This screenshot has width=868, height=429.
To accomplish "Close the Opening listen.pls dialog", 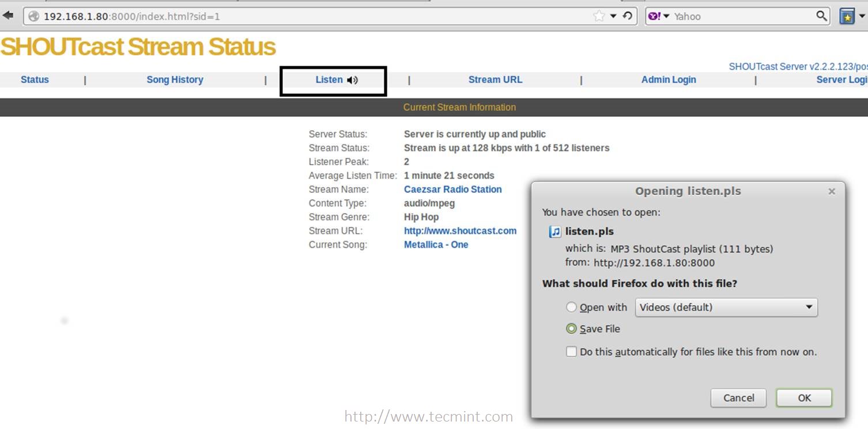I will [x=832, y=191].
